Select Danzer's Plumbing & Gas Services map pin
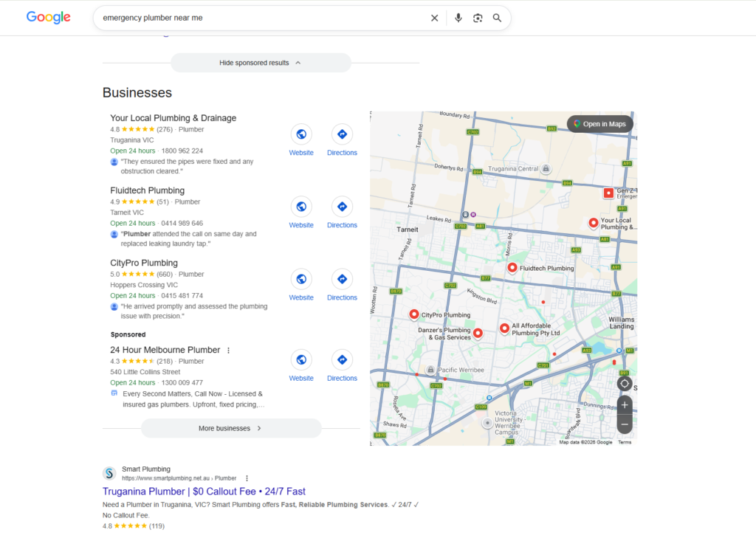 [x=478, y=333]
